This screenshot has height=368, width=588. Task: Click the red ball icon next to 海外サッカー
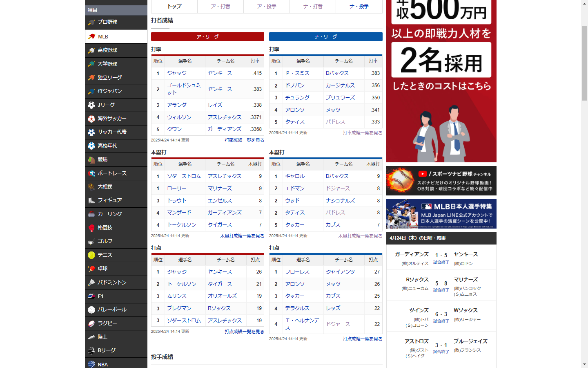(x=91, y=119)
